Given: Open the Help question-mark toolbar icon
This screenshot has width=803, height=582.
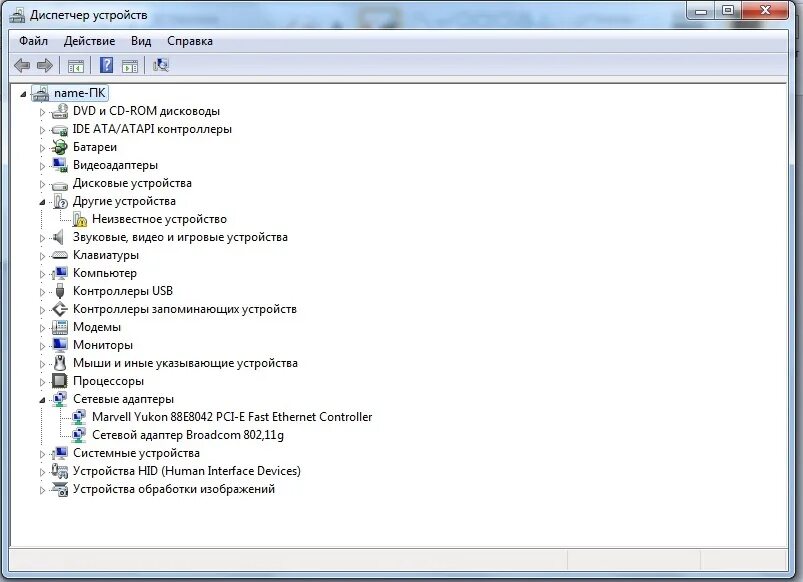Looking at the screenshot, I should [x=107, y=65].
